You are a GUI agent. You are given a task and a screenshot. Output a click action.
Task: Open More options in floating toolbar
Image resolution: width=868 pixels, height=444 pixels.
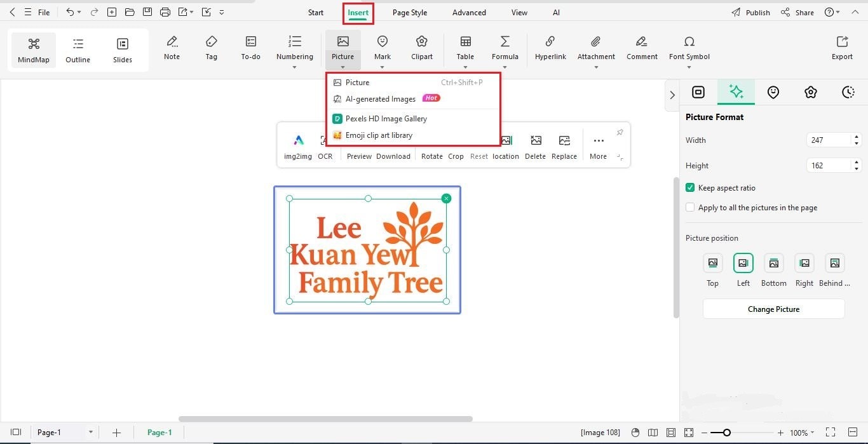(x=599, y=147)
